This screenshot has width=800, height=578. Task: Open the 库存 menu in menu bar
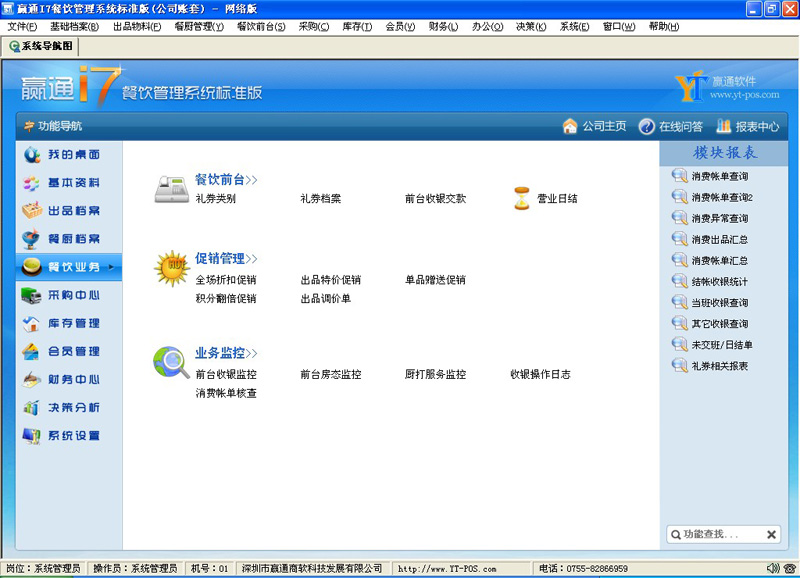point(356,26)
